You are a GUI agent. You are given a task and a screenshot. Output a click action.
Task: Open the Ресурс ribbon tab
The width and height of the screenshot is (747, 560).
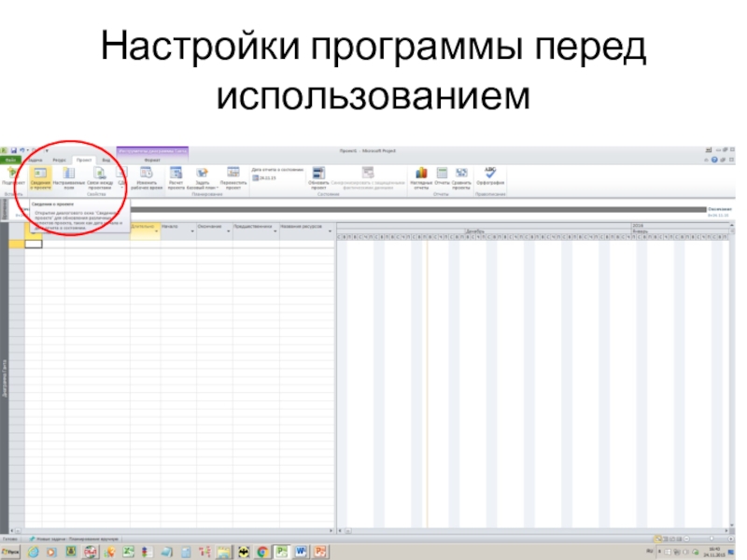point(59,160)
